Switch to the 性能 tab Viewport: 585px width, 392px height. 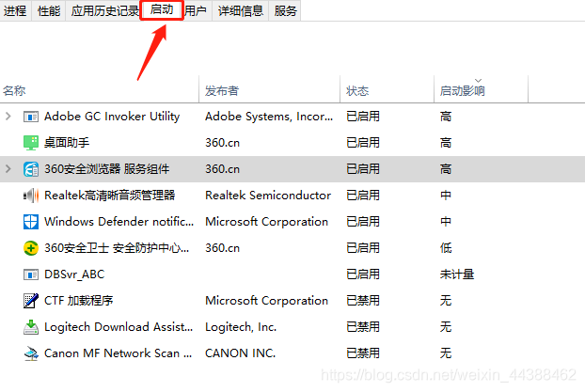(49, 11)
